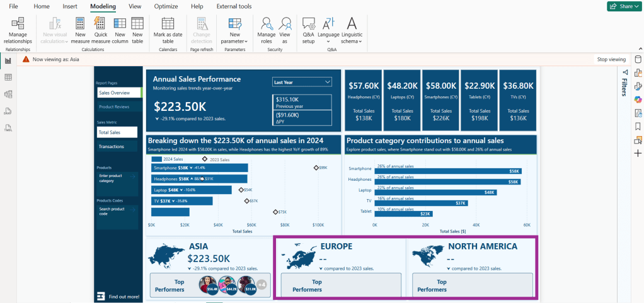The height and width of the screenshot is (303, 644).
Task: Open the Model view in left sidebar
Action: coord(8,94)
